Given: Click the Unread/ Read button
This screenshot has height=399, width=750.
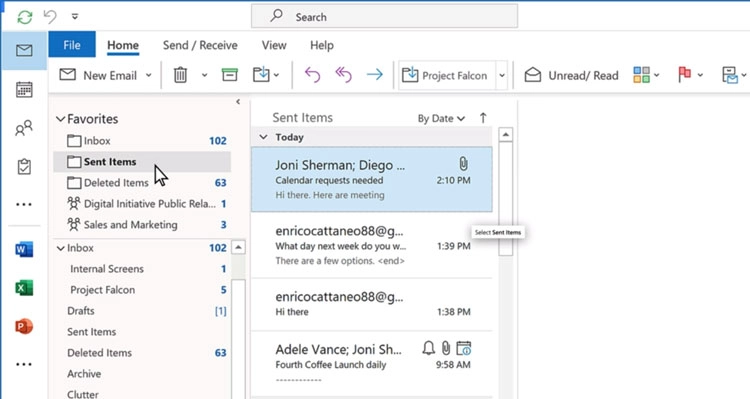Looking at the screenshot, I should 572,75.
